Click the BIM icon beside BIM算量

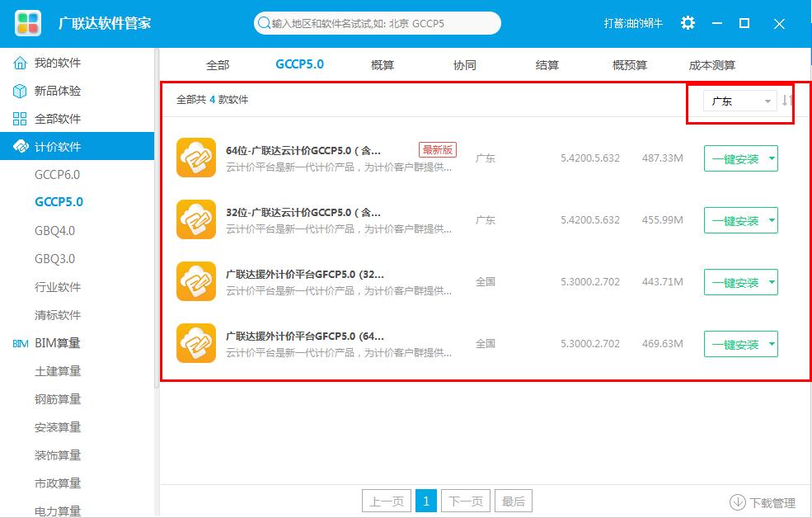(20, 343)
